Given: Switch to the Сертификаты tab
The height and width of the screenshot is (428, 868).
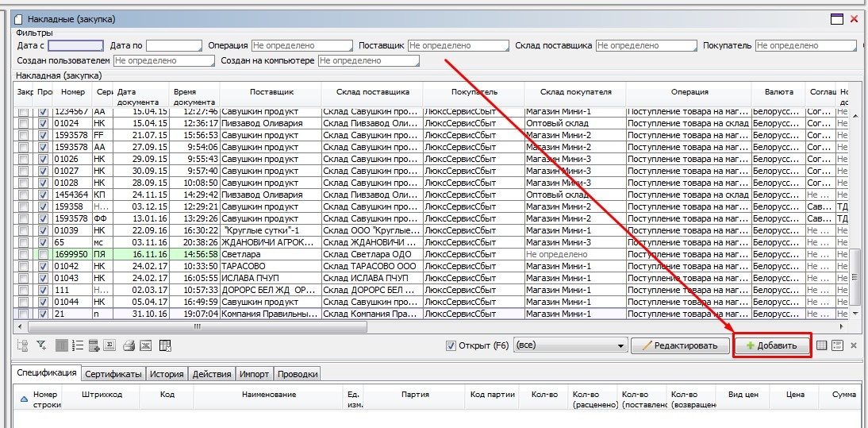Looking at the screenshot, I should 113,374.
